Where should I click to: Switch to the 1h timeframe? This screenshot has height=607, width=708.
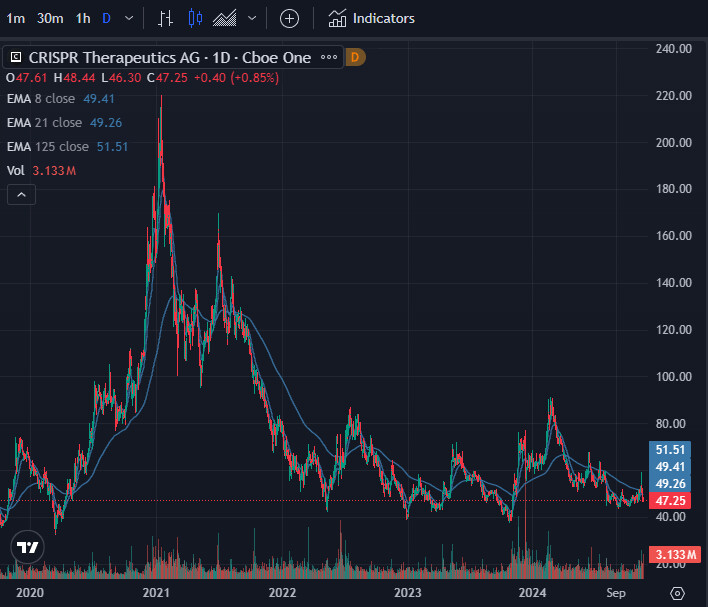tap(83, 18)
